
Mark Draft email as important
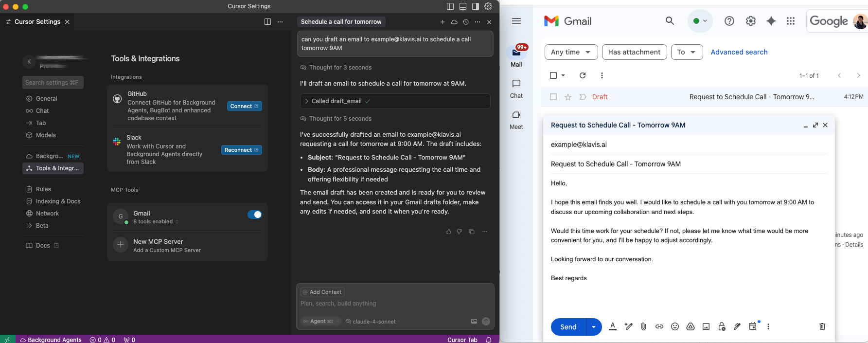tap(583, 97)
